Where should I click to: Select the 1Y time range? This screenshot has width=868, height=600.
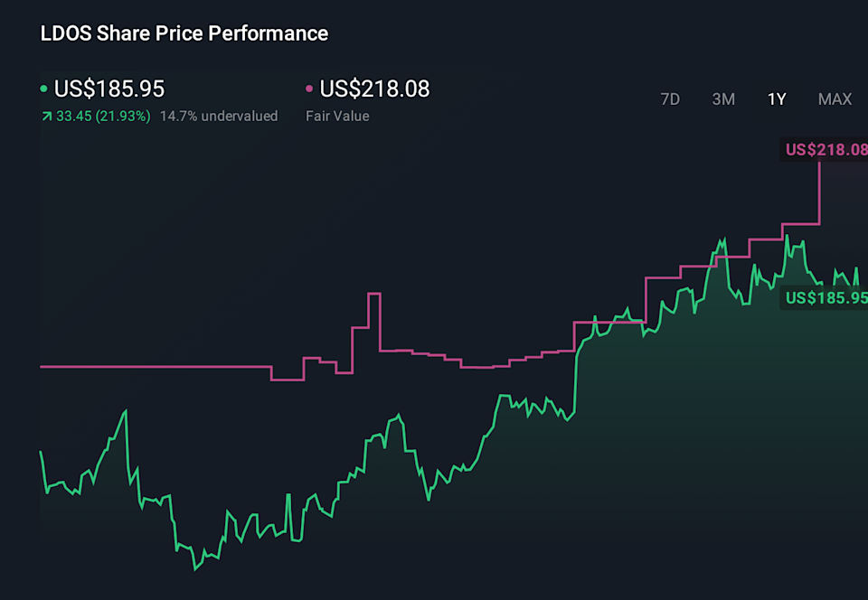[x=776, y=99]
